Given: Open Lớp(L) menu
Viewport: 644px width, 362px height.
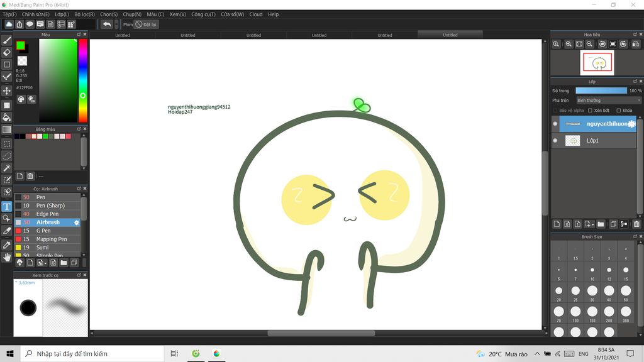Looking at the screenshot, I should tap(62, 14).
